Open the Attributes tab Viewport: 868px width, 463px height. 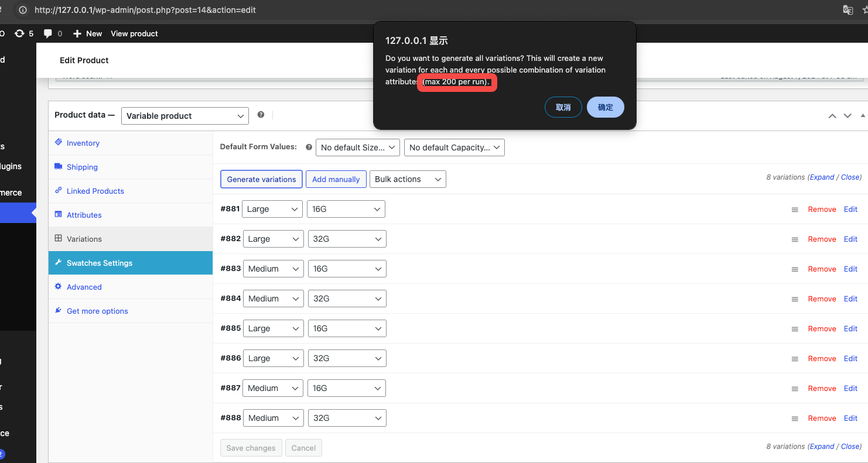coord(84,215)
